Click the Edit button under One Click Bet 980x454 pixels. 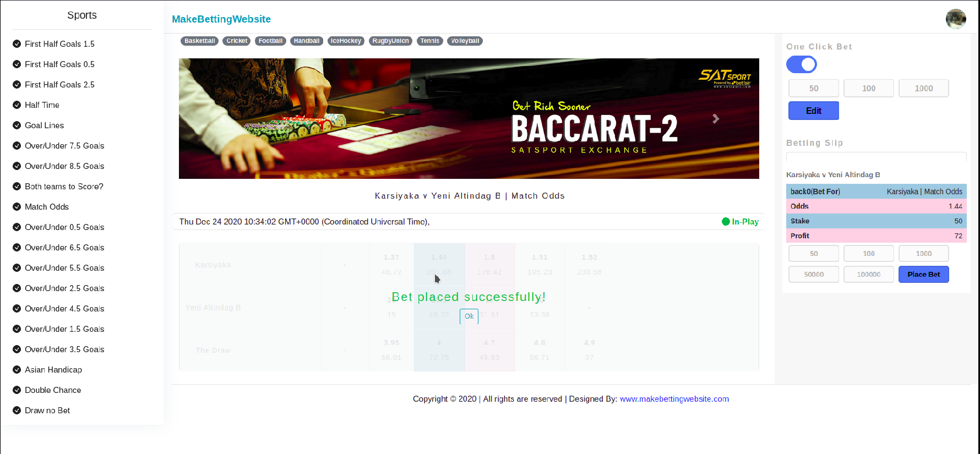coord(814,111)
